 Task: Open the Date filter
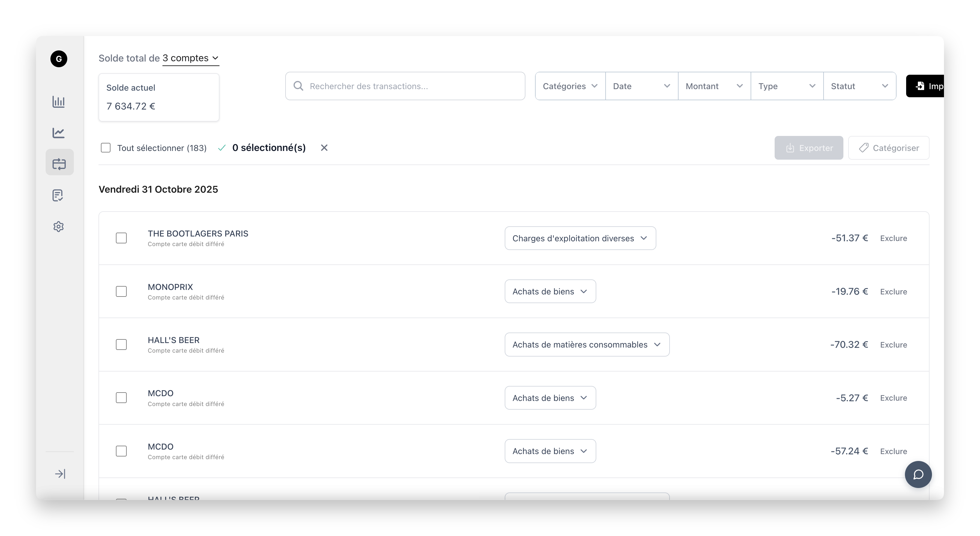(641, 86)
